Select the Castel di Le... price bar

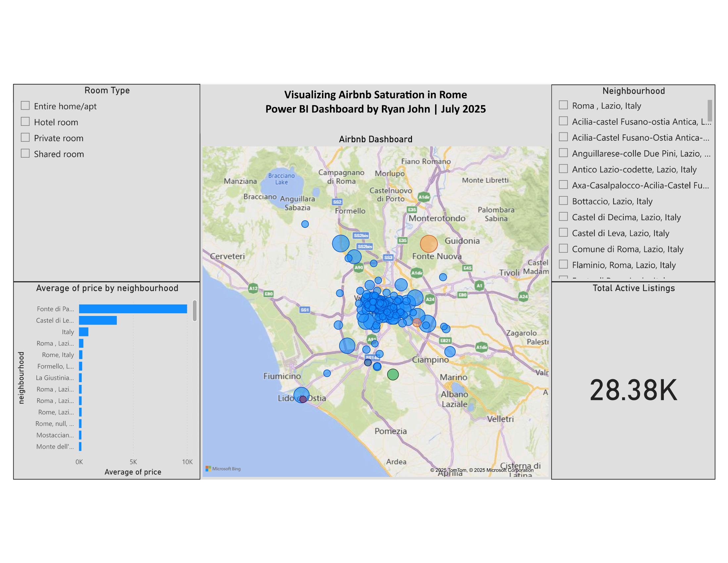tap(98, 321)
